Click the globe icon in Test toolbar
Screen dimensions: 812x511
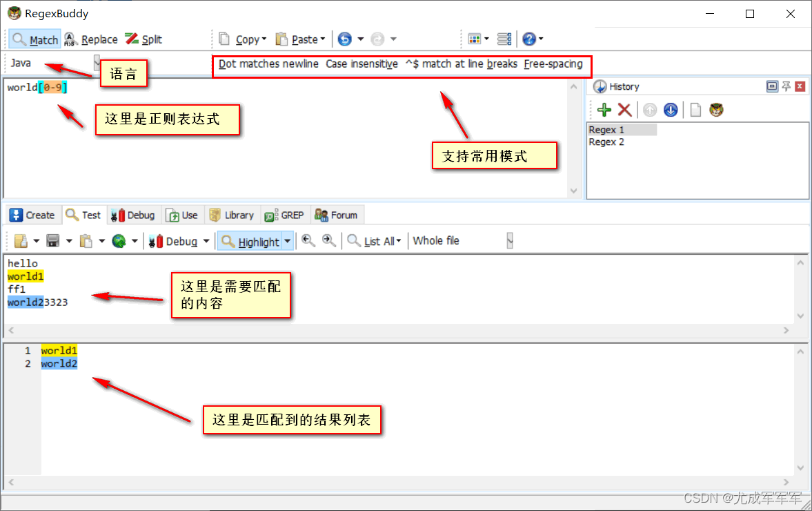[x=119, y=241]
